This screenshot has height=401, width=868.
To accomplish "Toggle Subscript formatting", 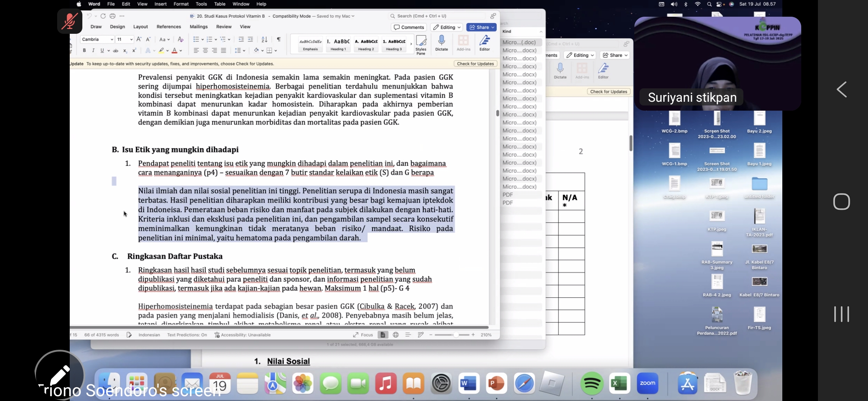I will click(125, 50).
